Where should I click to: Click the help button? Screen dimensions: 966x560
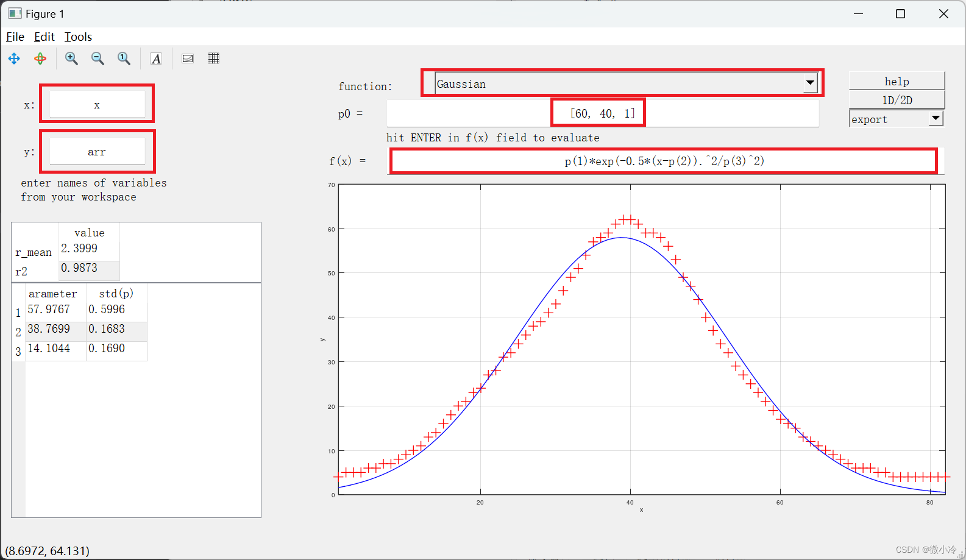tap(897, 81)
